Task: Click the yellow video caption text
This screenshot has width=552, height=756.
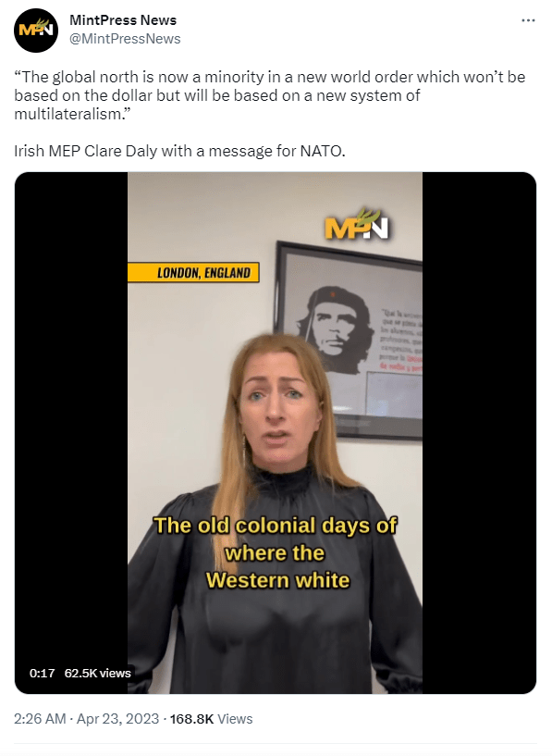Action: click(x=276, y=552)
